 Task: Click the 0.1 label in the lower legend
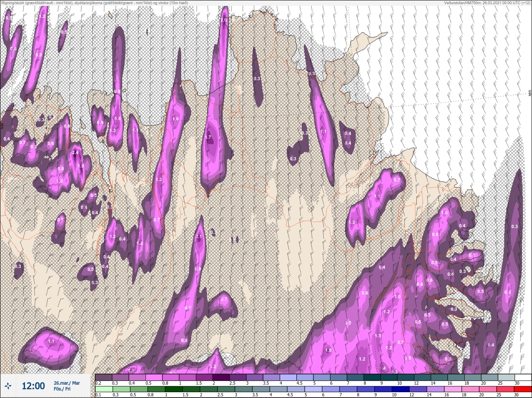point(98,395)
